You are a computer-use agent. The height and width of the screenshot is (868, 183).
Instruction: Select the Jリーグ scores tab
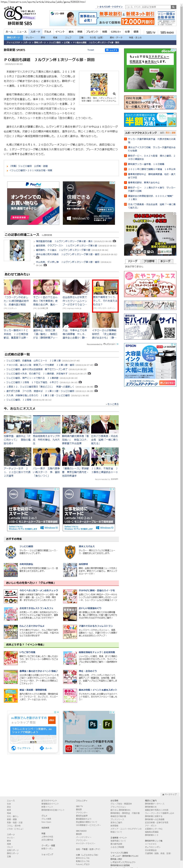(x=133, y=261)
